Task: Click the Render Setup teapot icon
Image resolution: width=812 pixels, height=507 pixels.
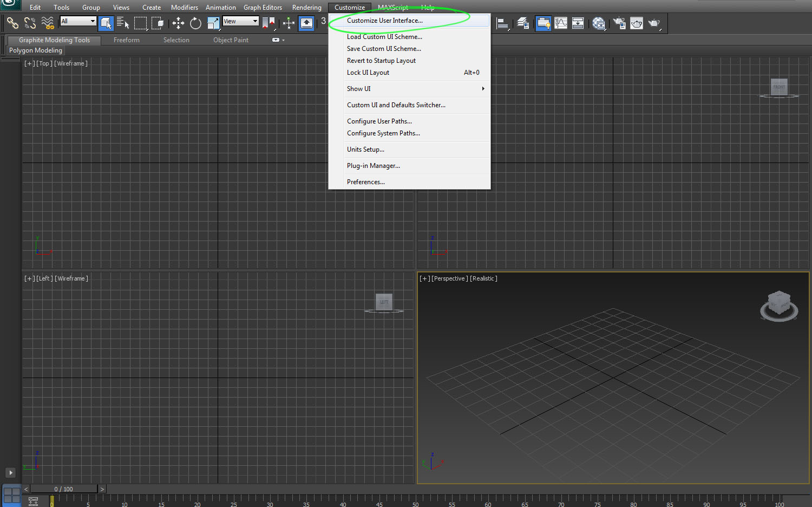Action: [x=619, y=23]
